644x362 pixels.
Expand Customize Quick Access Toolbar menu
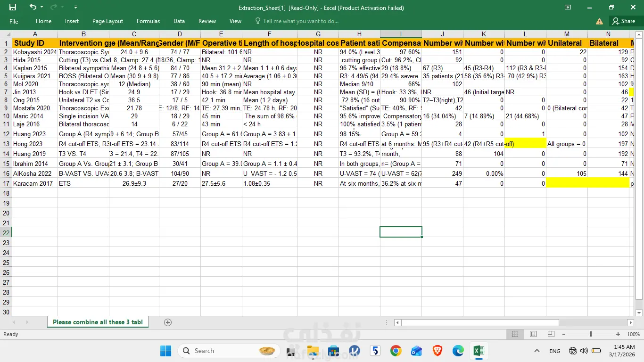click(x=76, y=8)
